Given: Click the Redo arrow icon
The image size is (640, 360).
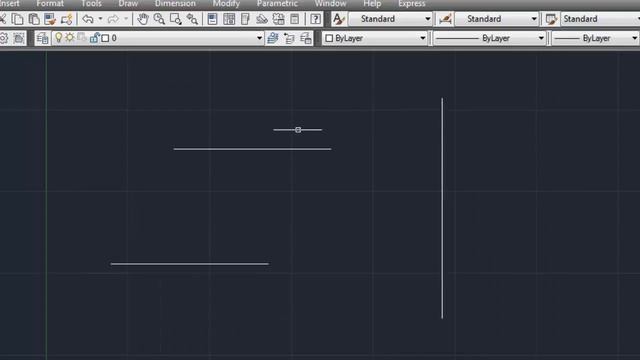Looking at the screenshot, I should (113, 19).
